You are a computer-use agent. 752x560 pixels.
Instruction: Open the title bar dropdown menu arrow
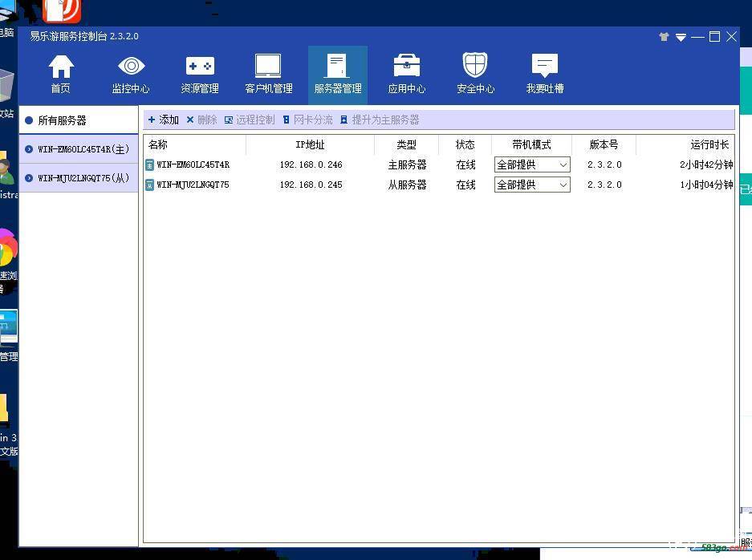681,38
